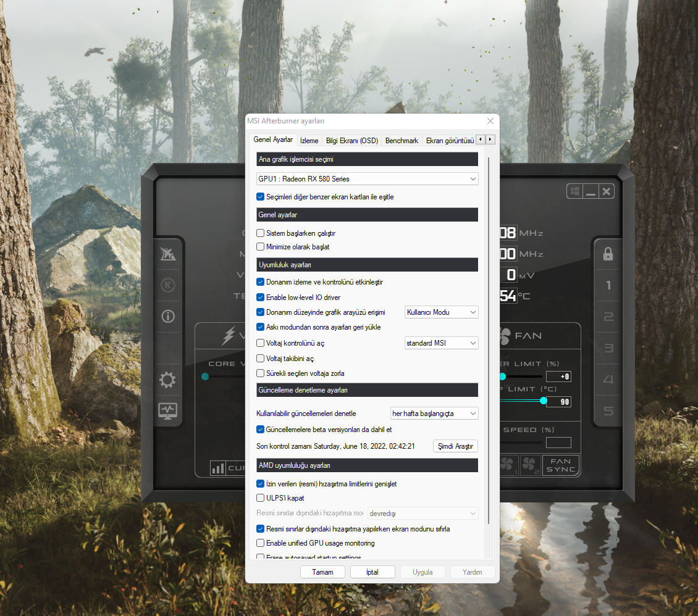Viewport: 698px width, 616px height.
Task: Select profile slot 1
Action: point(608,285)
